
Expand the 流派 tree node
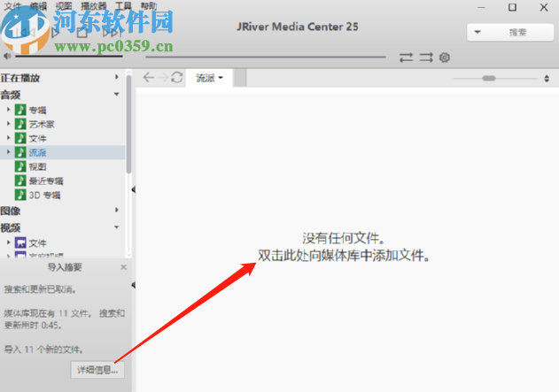point(8,152)
